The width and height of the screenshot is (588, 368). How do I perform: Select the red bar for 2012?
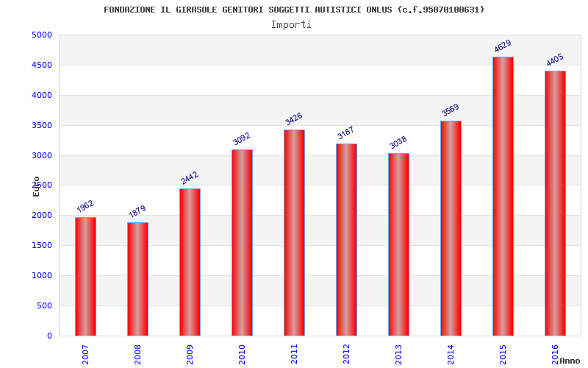click(x=346, y=240)
